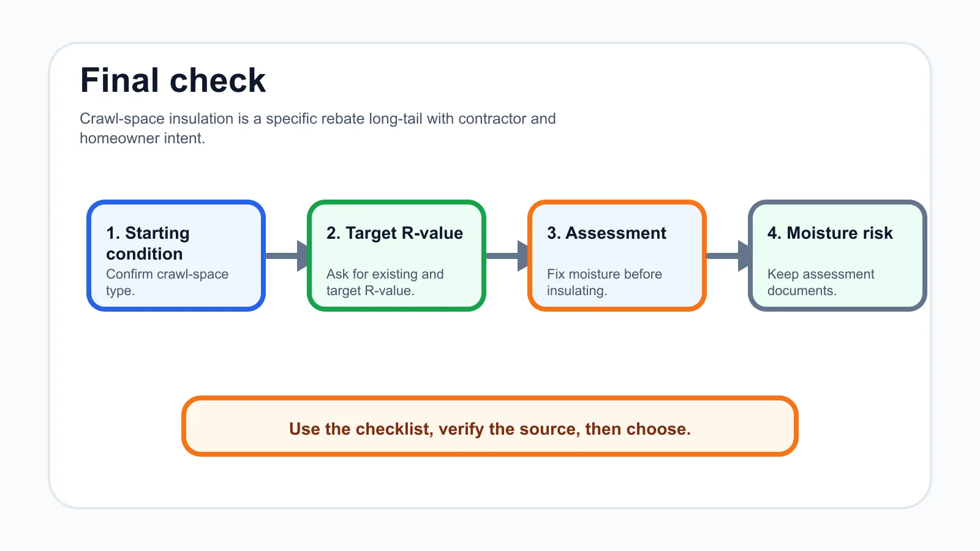Viewport: 980px width, 551px height.
Task: Click the arrow between steps 1 and 2
Action: (x=287, y=255)
